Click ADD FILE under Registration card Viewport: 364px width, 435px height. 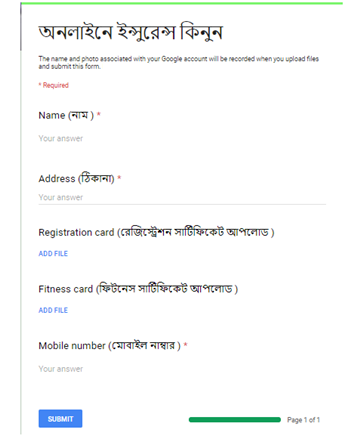[x=53, y=254]
